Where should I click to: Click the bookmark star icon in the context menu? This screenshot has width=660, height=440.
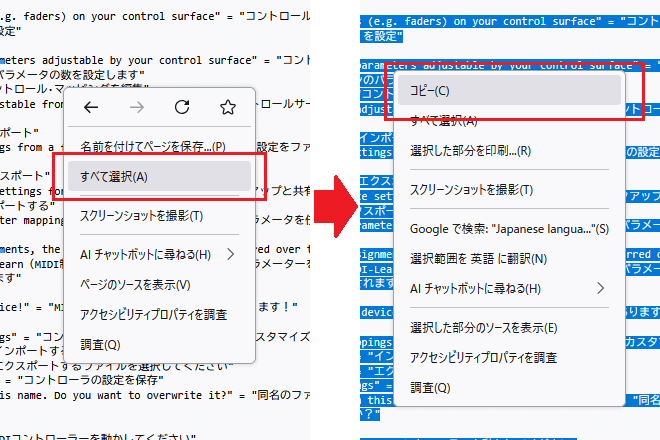pos(227,107)
